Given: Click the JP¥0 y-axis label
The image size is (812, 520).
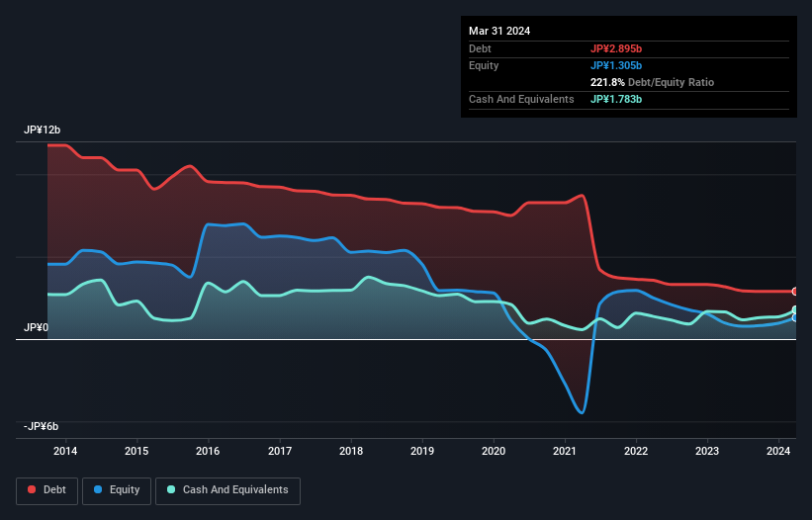Looking at the screenshot, I should click(37, 328).
